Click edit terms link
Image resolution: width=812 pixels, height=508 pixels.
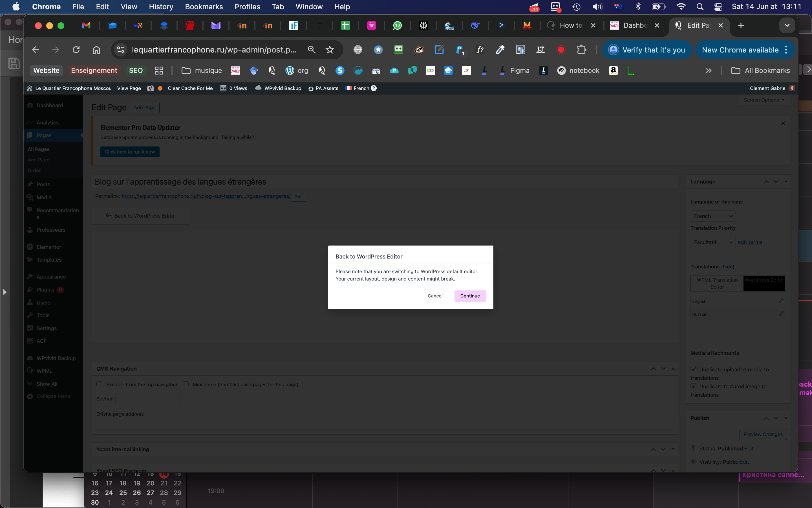[x=750, y=242]
